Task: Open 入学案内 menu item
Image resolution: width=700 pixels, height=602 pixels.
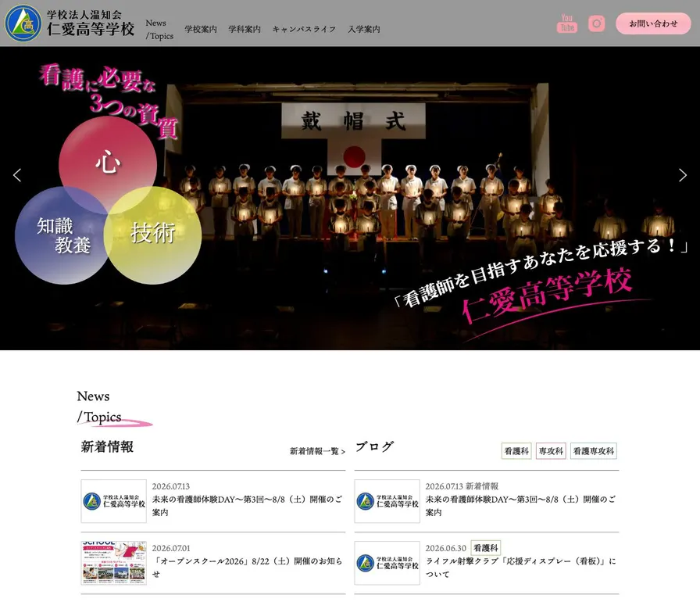Action: (364, 30)
